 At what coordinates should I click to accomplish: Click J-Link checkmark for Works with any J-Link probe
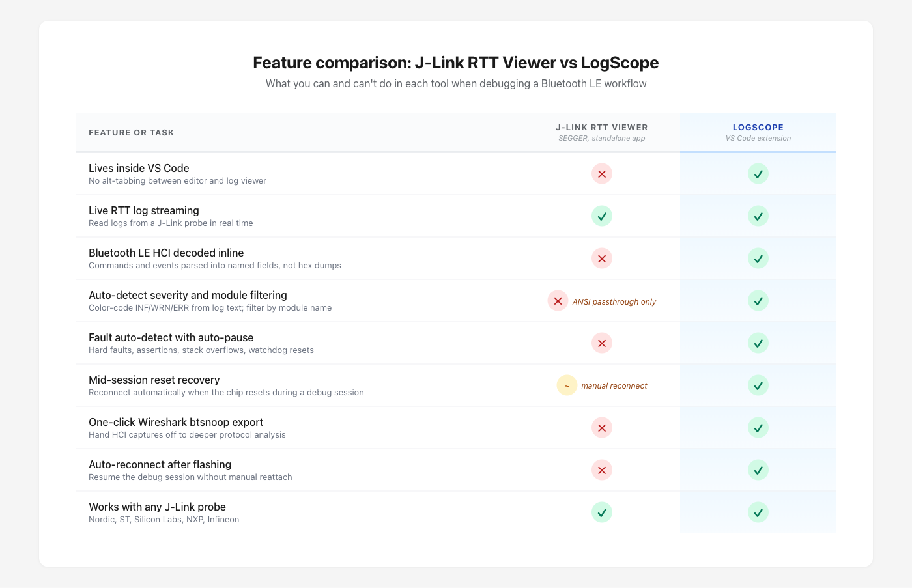click(602, 512)
